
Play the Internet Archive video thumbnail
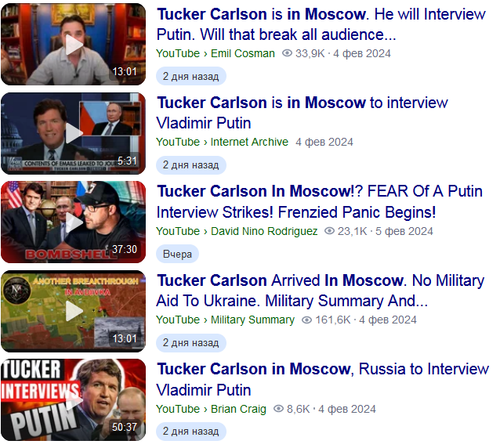74,133
